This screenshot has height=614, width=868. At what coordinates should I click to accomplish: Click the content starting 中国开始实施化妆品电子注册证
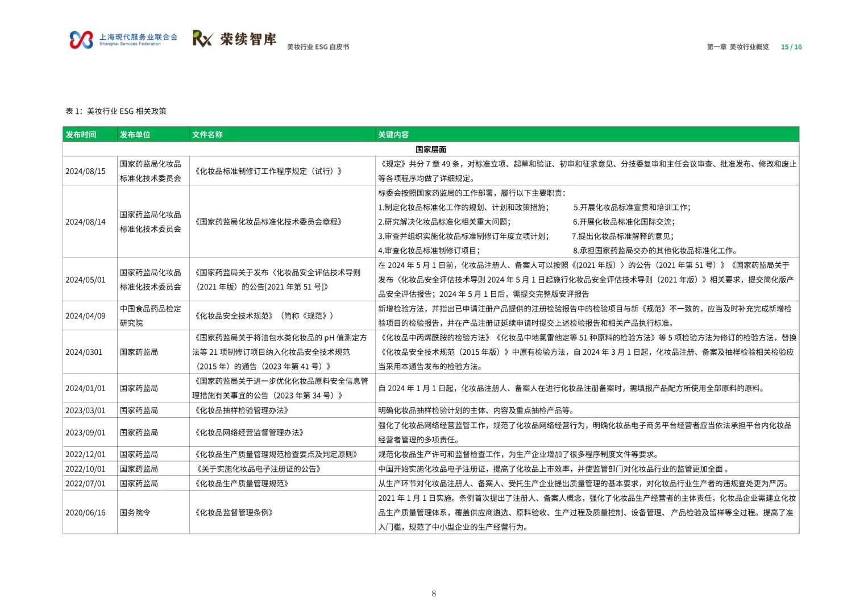click(x=554, y=469)
